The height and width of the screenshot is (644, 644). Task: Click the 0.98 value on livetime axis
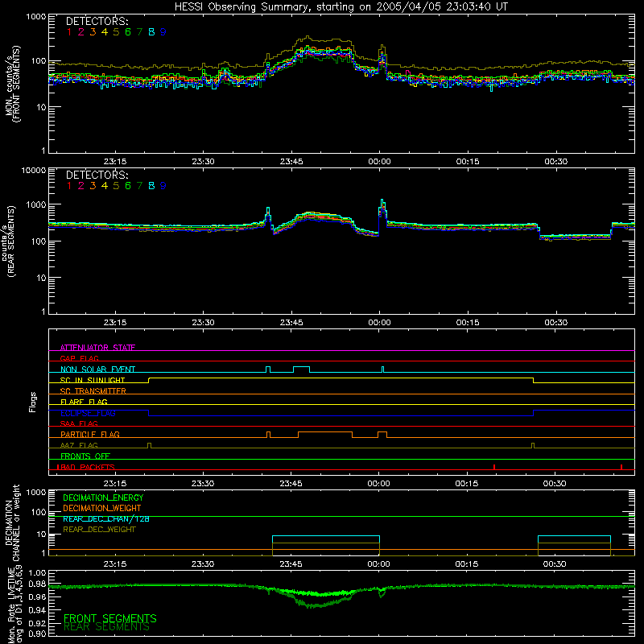[37, 584]
